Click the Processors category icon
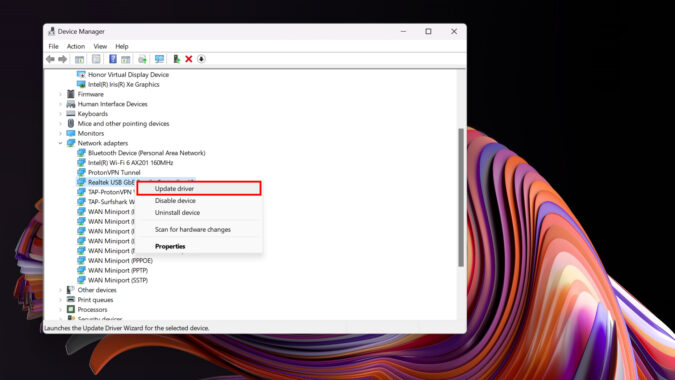675x380 pixels. click(71, 309)
